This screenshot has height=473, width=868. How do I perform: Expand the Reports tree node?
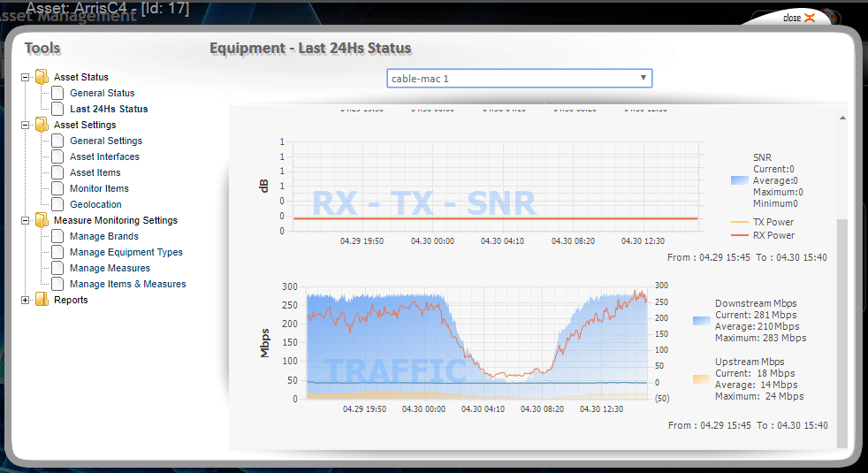(26, 300)
